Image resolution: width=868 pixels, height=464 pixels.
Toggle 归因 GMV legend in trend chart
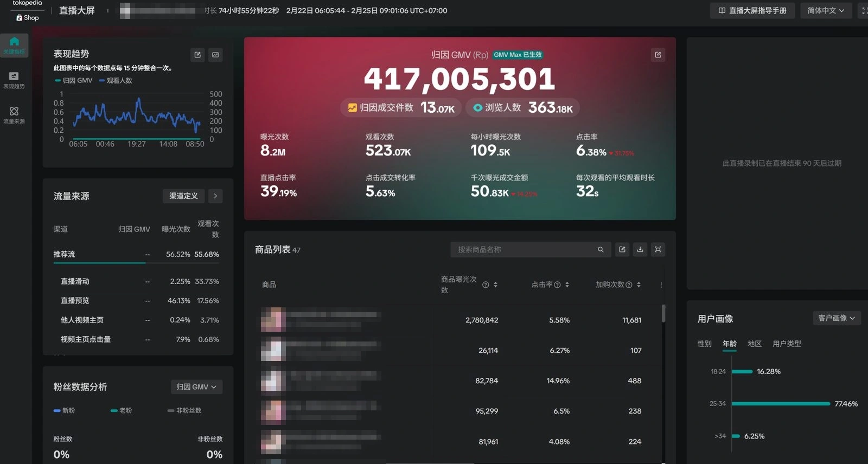coord(74,81)
